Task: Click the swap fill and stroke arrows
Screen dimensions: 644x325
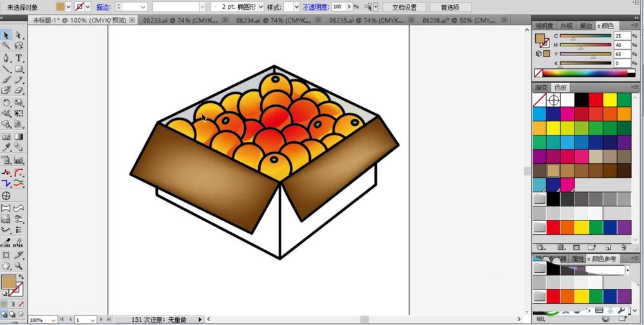Action: click(x=20, y=277)
